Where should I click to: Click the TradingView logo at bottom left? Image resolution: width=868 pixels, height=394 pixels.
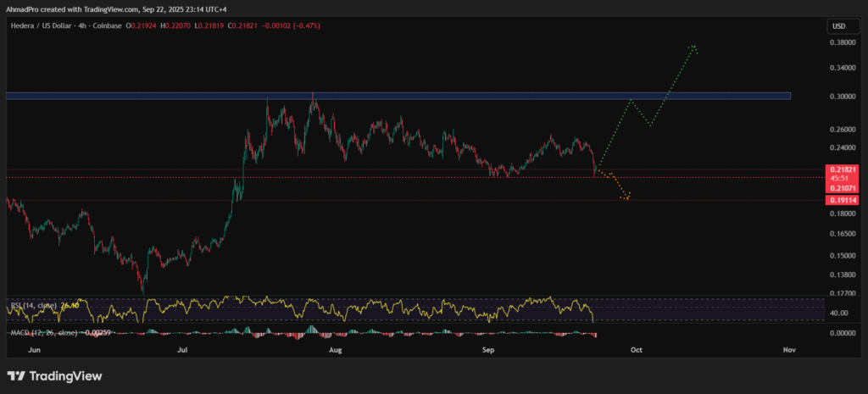(x=54, y=375)
